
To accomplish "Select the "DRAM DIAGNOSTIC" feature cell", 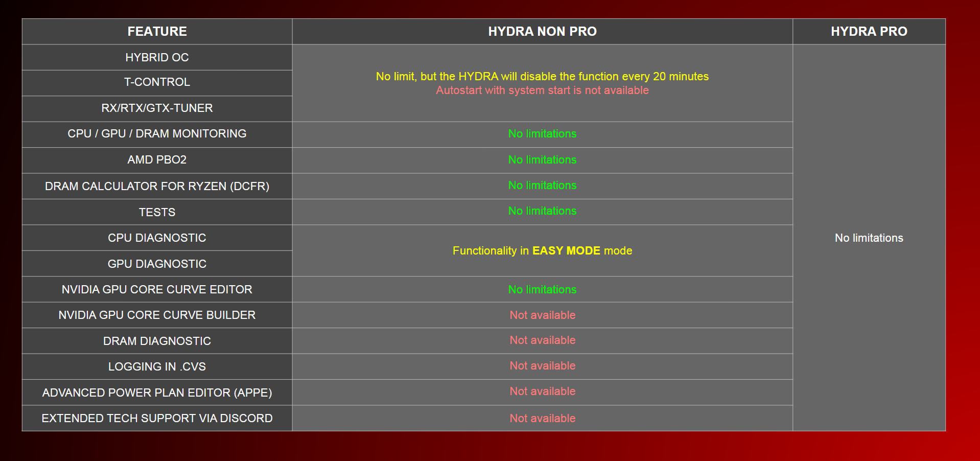I will coord(157,341).
